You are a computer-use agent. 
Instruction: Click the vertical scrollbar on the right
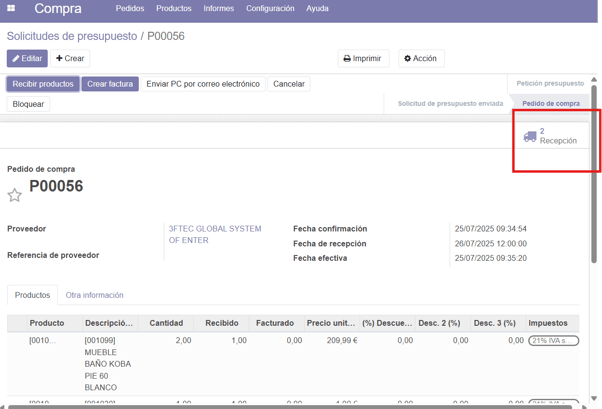597,250
